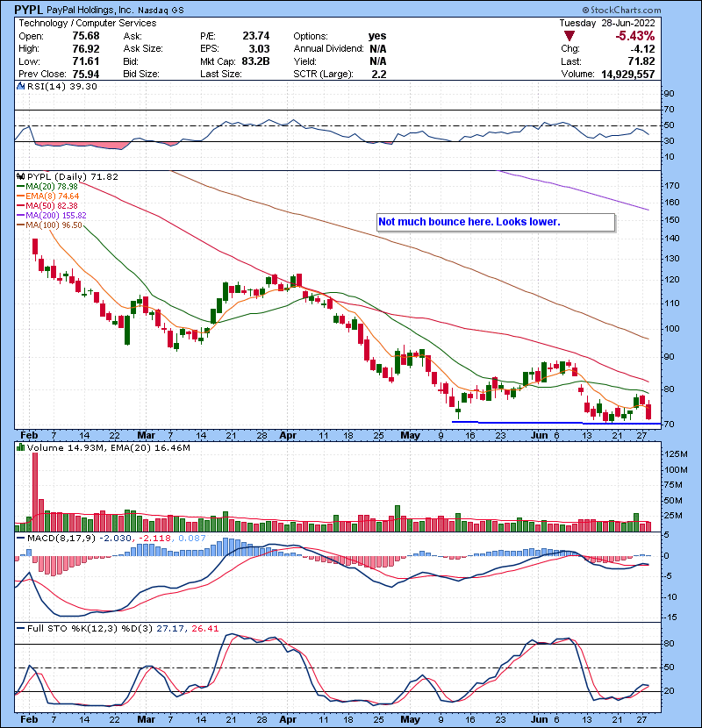This screenshot has height=728, width=702.
Task: Click the Jun label on bottom date axis
Action: click(539, 719)
